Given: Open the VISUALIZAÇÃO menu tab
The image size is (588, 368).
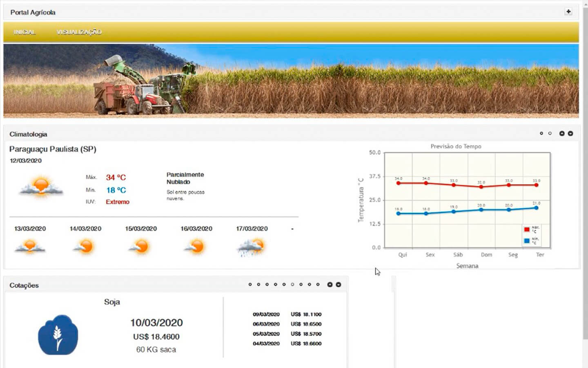Looking at the screenshot, I should coord(79,32).
